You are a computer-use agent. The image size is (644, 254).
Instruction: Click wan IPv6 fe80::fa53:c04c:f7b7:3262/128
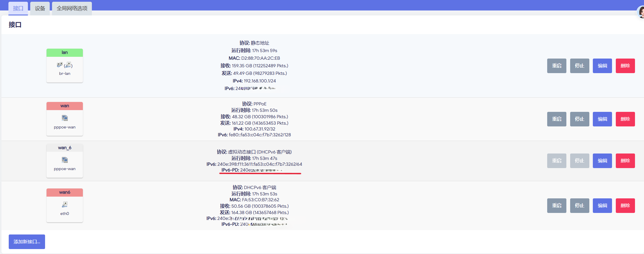[x=254, y=135]
